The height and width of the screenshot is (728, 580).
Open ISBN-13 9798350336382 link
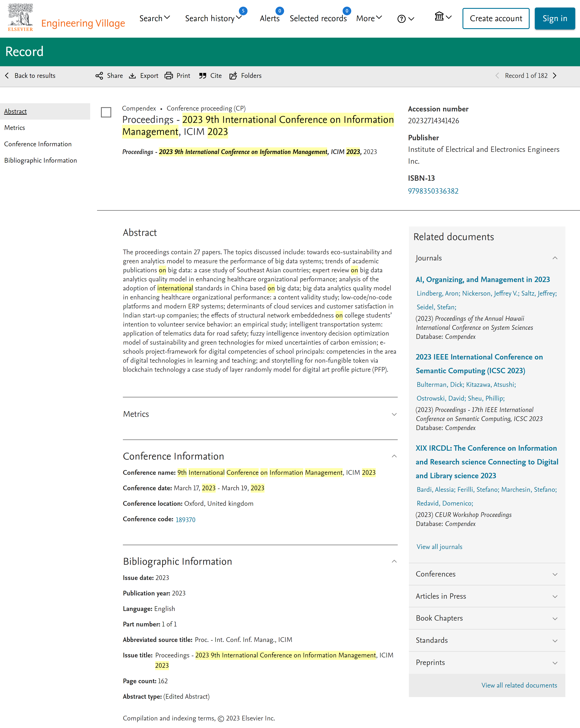(433, 191)
